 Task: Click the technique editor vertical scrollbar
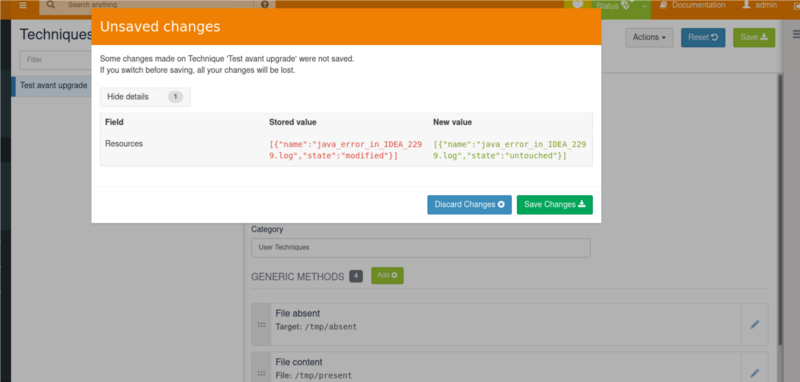click(x=779, y=209)
